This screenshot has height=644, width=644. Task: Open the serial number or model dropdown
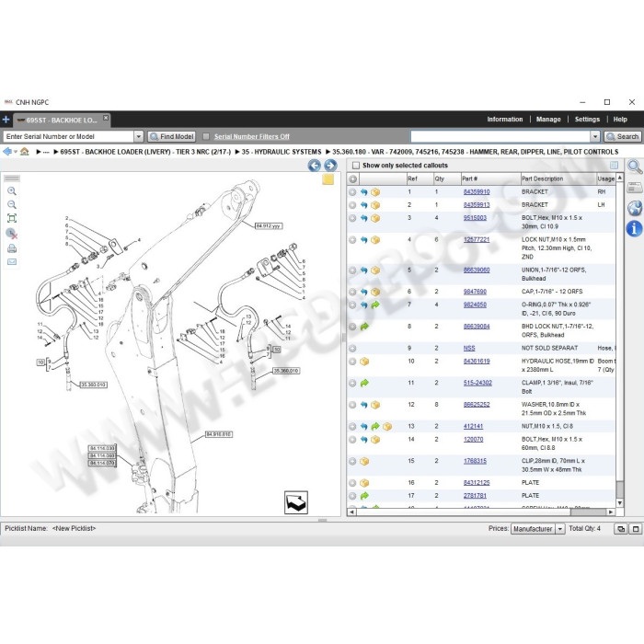tap(139, 136)
